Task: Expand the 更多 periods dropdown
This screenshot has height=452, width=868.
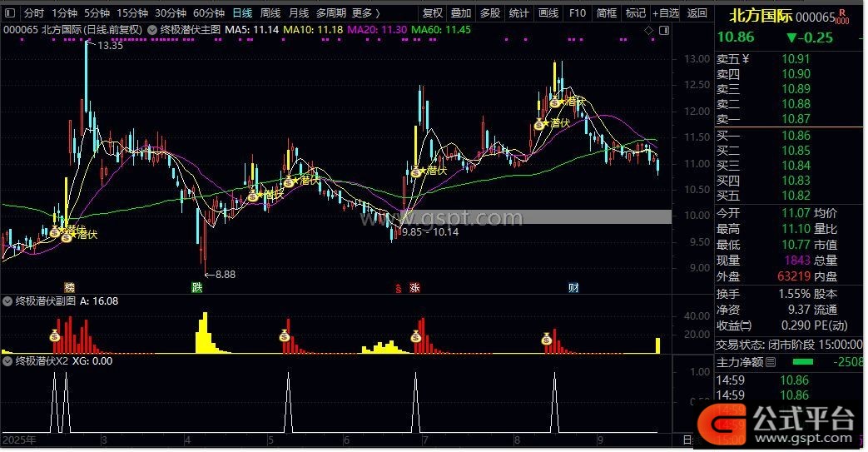Action: 365,13
